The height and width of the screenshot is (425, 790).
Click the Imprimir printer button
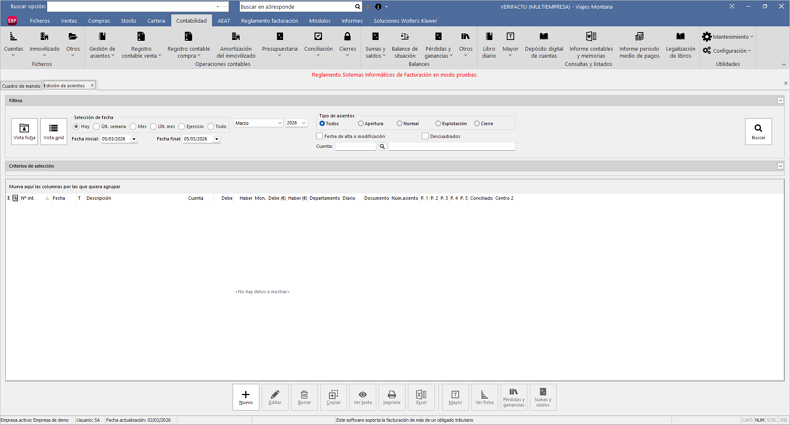pyautogui.click(x=392, y=397)
